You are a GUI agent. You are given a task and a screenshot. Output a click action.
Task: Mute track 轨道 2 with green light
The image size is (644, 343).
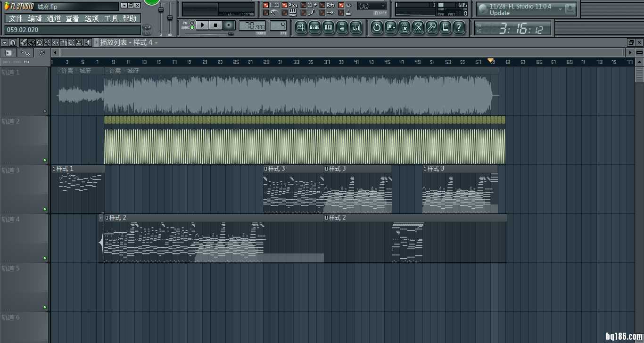click(x=45, y=160)
